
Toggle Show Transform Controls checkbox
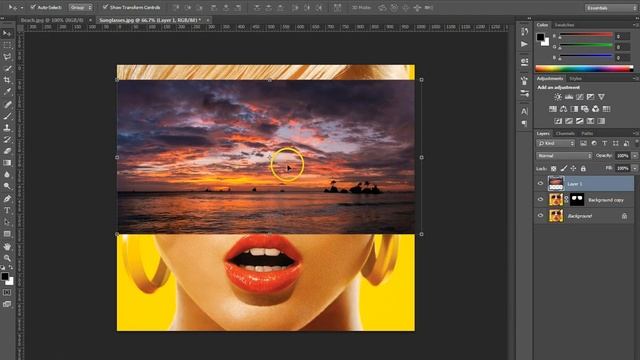click(105, 7)
